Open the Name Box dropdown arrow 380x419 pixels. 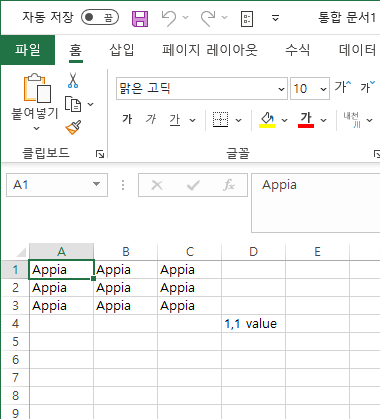96,184
